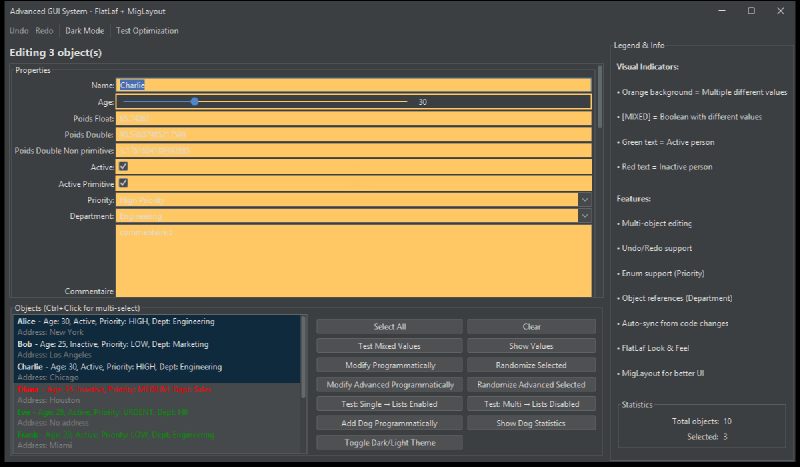Toggle Dark Mode from toolbar
This screenshot has height=467, width=800.
(x=85, y=31)
